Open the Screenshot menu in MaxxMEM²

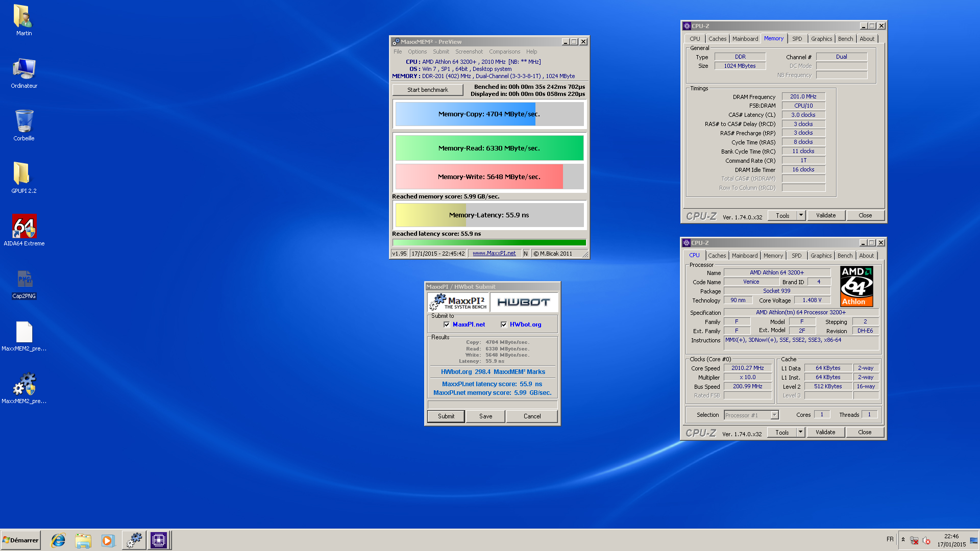pyautogui.click(x=469, y=52)
